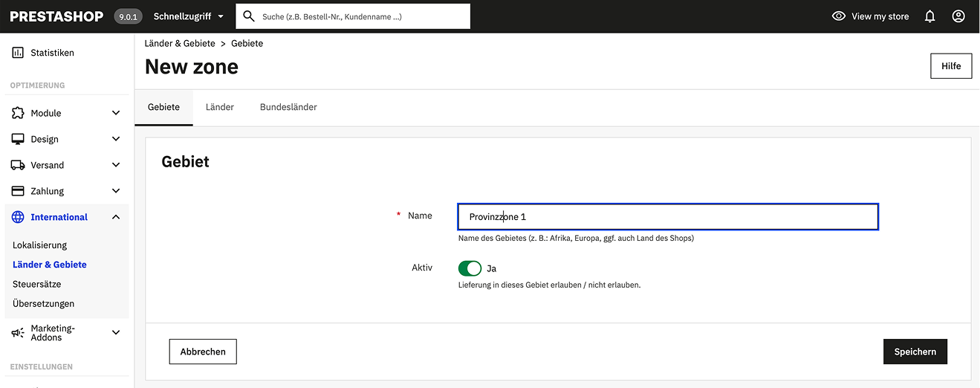Open Übersetzungen submenu item
The image size is (980, 388).
point(44,303)
